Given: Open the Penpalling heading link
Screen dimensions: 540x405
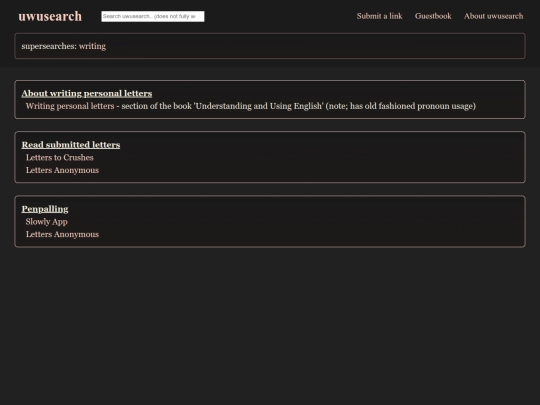Looking at the screenshot, I should point(45,209).
